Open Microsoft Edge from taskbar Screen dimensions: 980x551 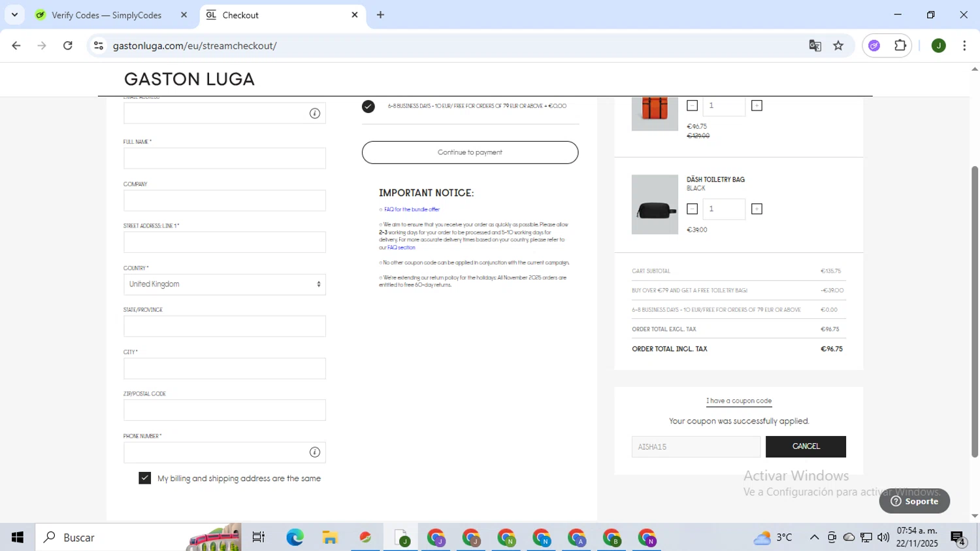click(295, 537)
